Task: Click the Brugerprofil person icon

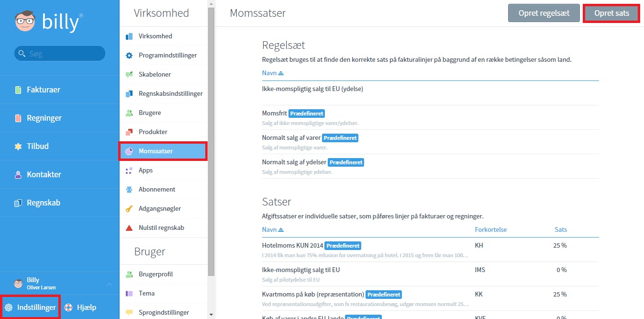Action: click(129, 274)
